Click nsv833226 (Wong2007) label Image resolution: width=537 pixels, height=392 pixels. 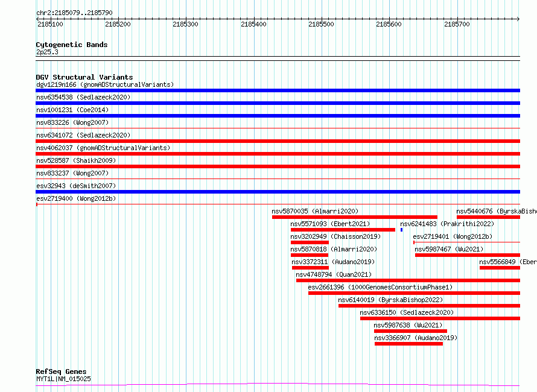(x=72, y=122)
